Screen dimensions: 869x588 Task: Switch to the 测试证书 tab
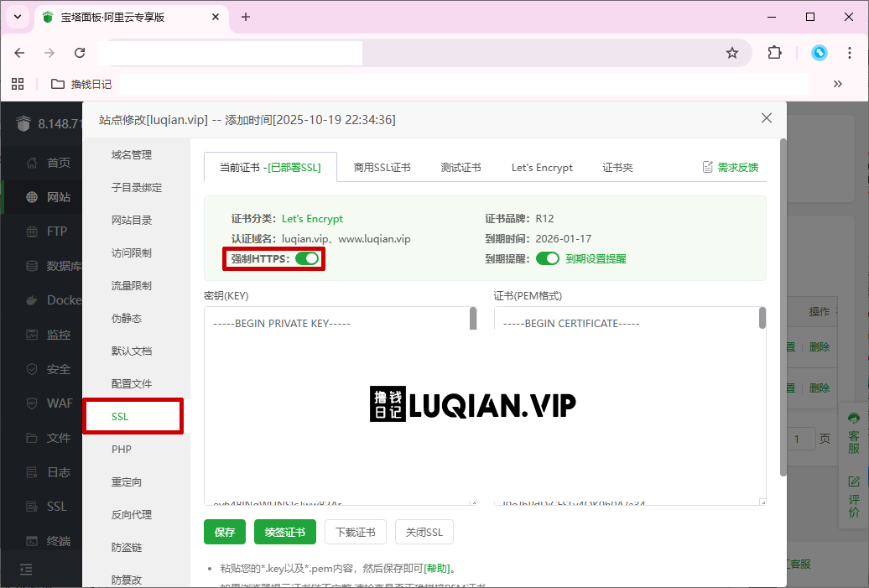[x=461, y=167]
